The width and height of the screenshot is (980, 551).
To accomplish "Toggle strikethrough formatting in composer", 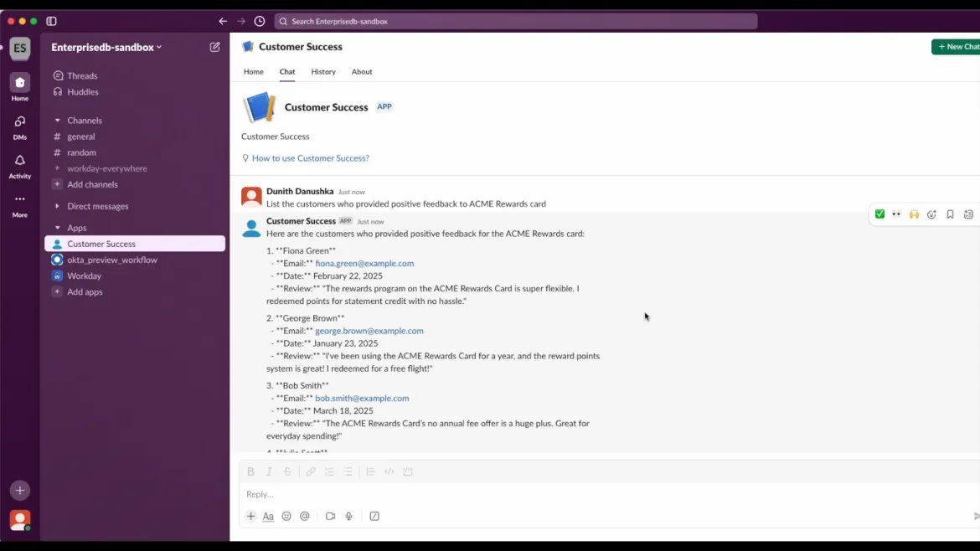I will pyautogui.click(x=287, y=471).
